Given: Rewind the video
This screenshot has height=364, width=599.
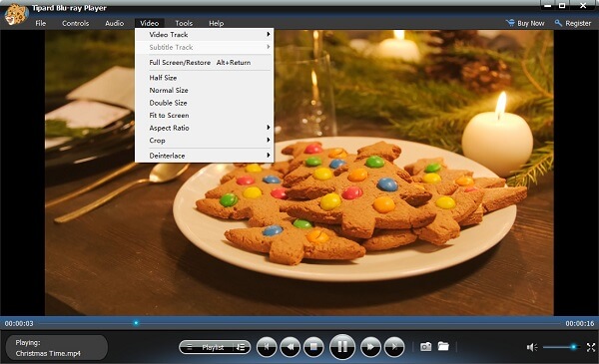Looking at the screenshot, I should point(290,347).
